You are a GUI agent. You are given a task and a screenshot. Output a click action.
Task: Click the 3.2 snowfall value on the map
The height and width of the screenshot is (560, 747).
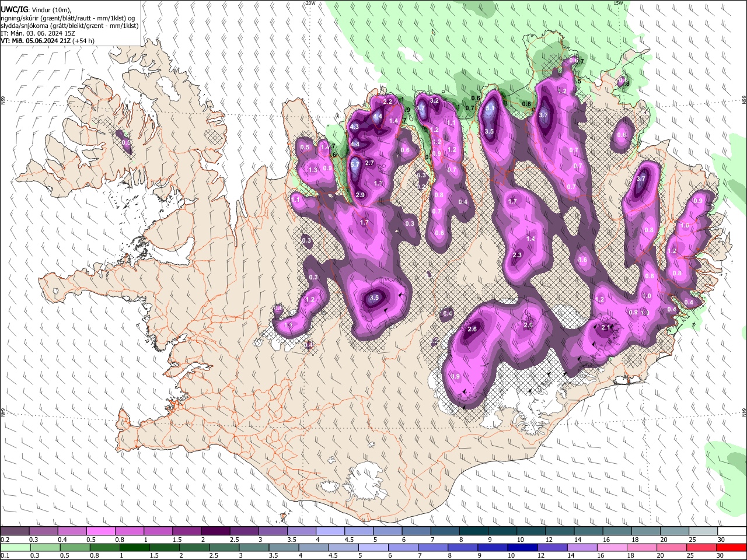pos(434,100)
